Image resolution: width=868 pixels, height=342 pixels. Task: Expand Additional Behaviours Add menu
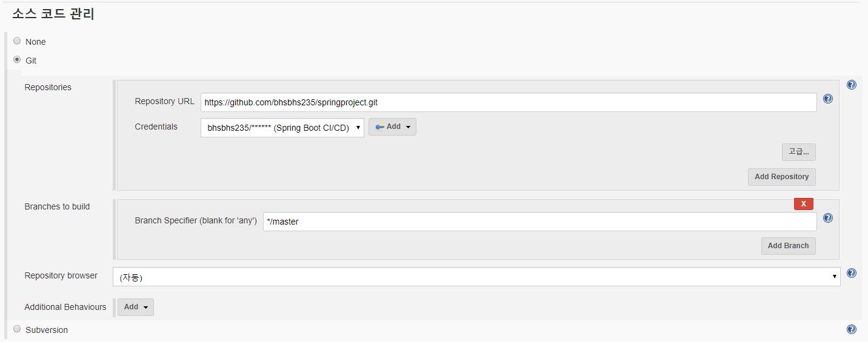click(136, 307)
